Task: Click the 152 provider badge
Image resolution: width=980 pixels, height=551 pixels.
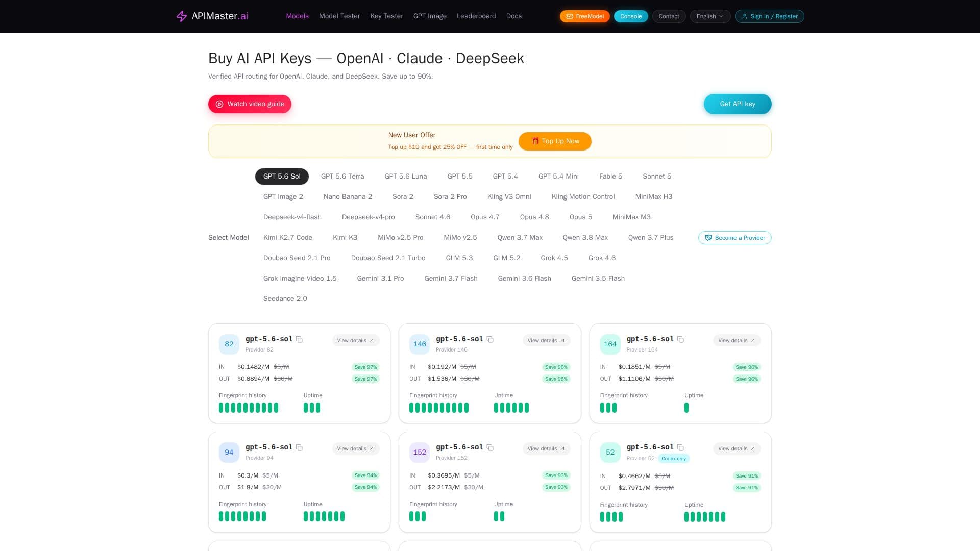Action: [x=420, y=453]
